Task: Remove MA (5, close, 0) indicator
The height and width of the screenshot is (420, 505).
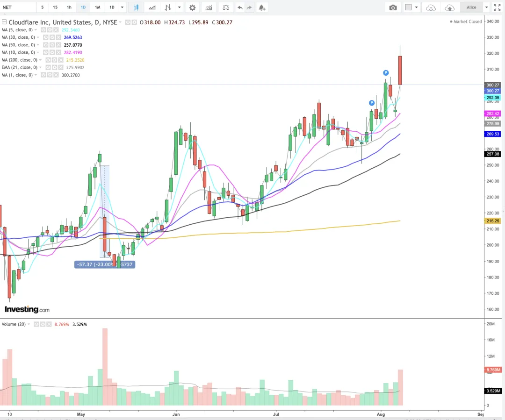Action: [x=56, y=30]
